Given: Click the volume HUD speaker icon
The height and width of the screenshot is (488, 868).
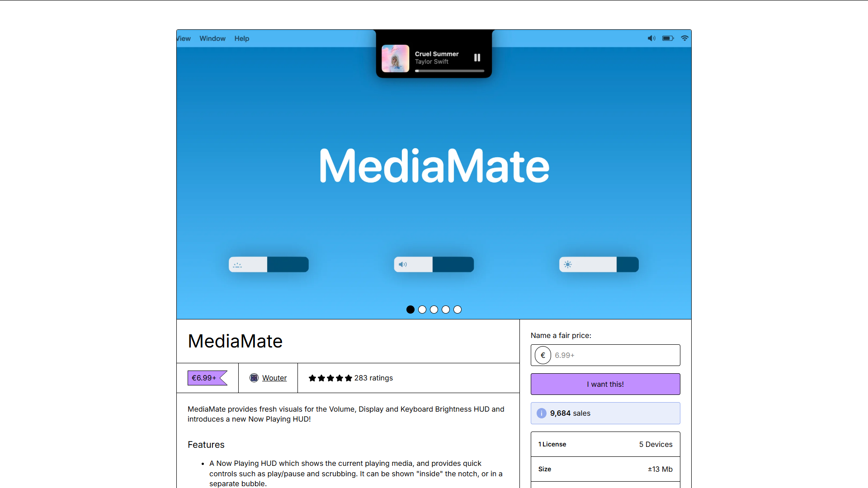Looking at the screenshot, I should [403, 265].
